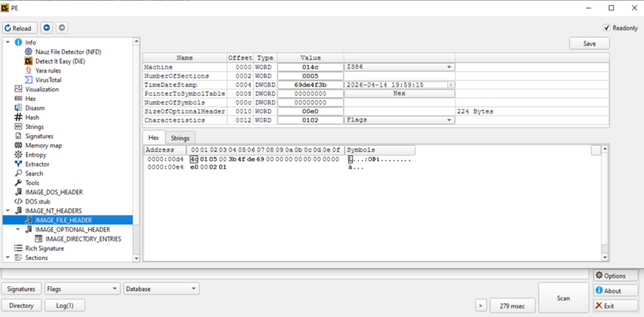This screenshot has height=317, width=644.
Task: Go back with the left arrow icon
Action: click(x=47, y=28)
